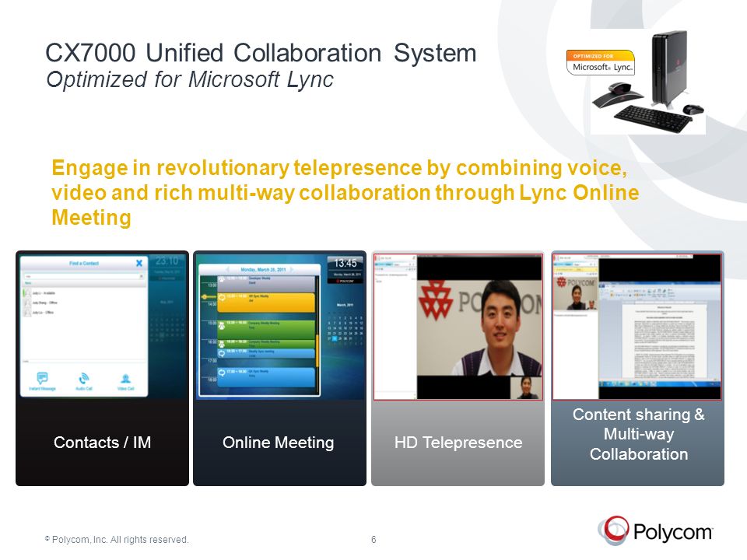Click the Polycom logo at bottom right
The height and width of the screenshot is (560, 747).
[655, 530]
